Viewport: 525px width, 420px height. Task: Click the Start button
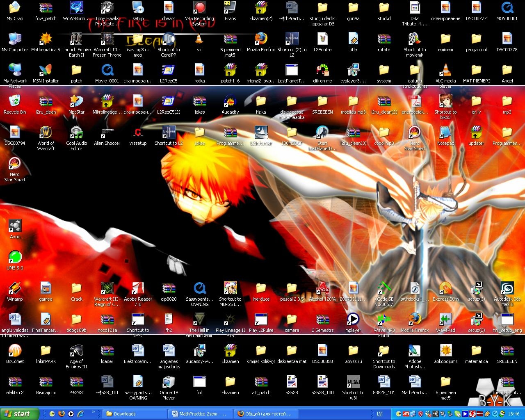[19, 414]
